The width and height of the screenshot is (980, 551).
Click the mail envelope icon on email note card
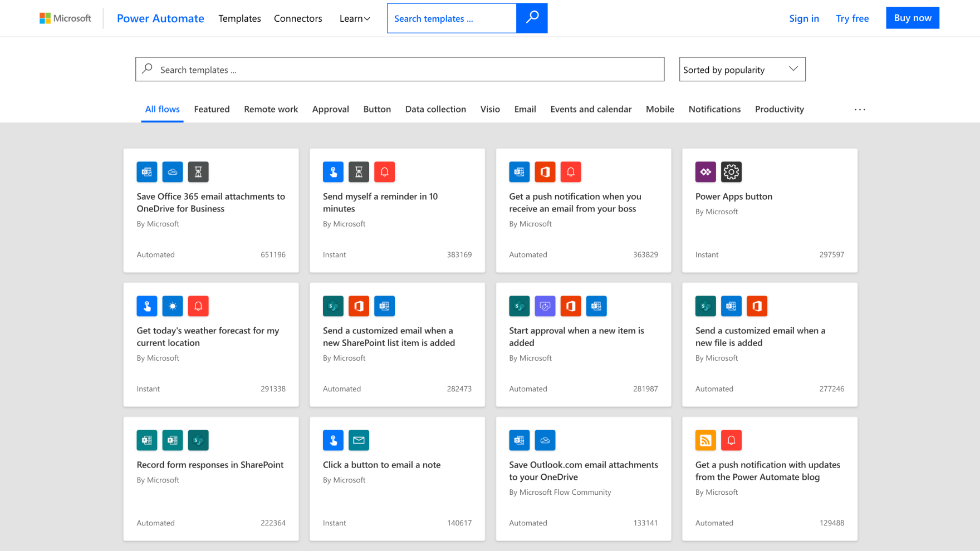pyautogui.click(x=359, y=440)
